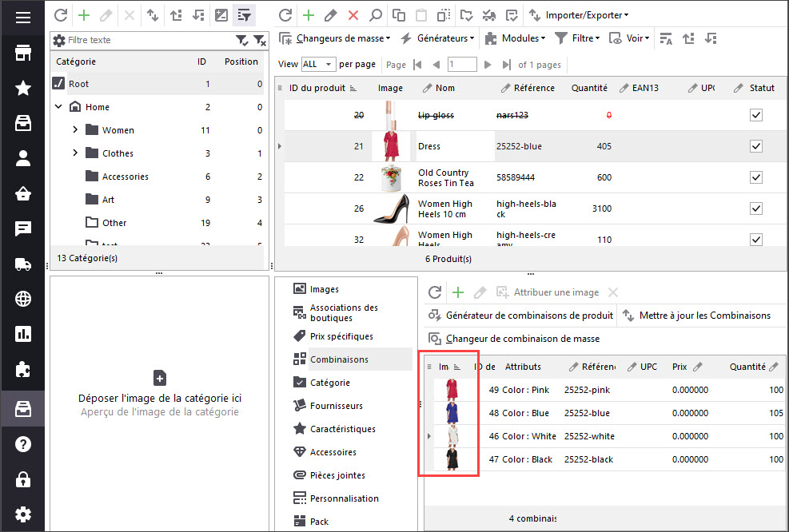This screenshot has height=532, width=789.
Task: Expand the Clothes category
Action: click(x=75, y=153)
